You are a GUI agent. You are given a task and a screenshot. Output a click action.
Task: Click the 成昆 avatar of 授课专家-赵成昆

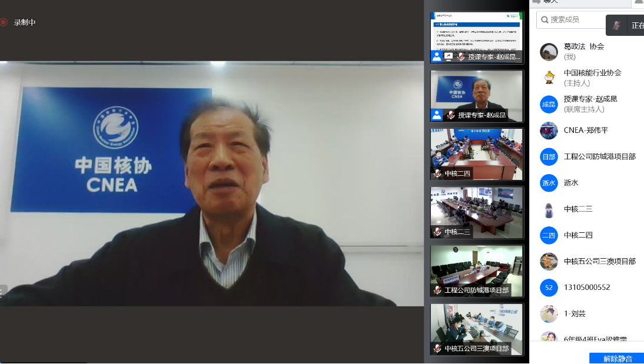point(549,104)
